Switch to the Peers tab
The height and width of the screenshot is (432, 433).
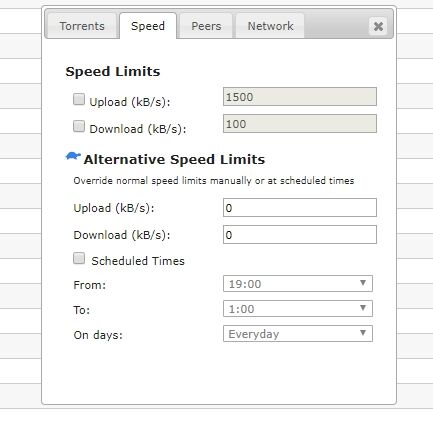pos(206,26)
